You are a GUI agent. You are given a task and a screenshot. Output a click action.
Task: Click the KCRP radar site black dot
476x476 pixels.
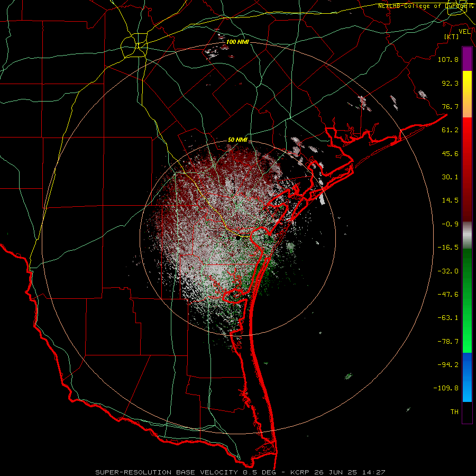238,238
